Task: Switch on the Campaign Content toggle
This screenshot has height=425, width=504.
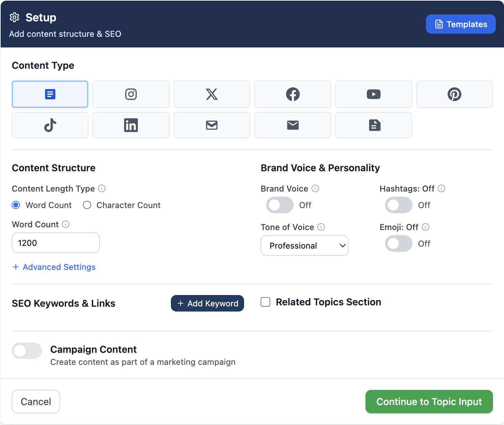Action: tap(27, 351)
